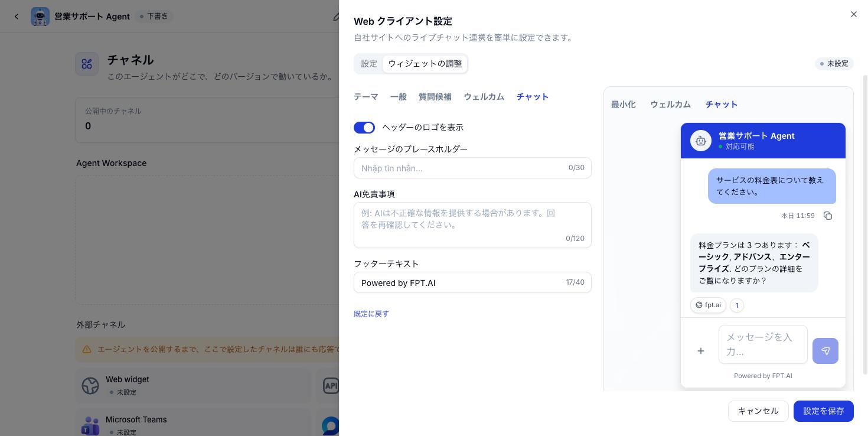Copy the user message in the preview
Viewport: 868px width, 436px height.
click(x=828, y=216)
